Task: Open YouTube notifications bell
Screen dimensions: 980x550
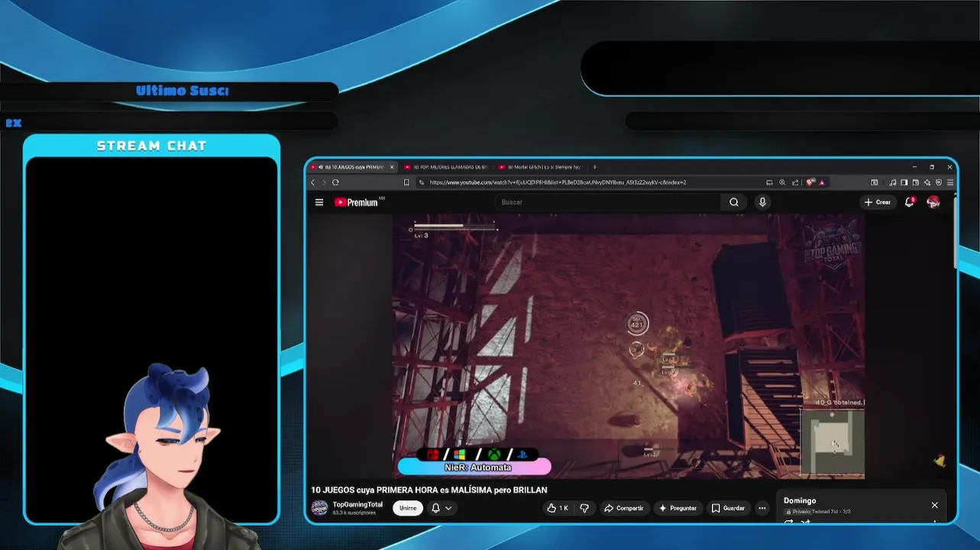Action: 909,202
